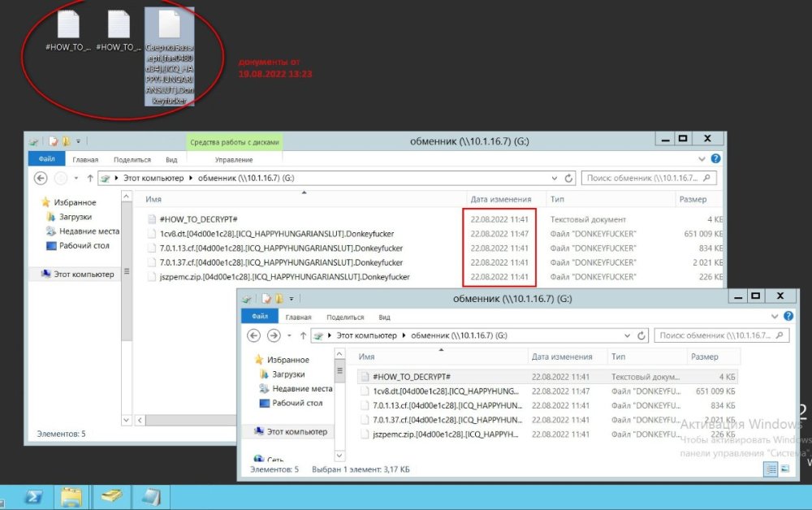The height and width of the screenshot is (510, 812).
Task: Click Этот компьютер breadcrumb in front window address bar
Action: point(367,335)
